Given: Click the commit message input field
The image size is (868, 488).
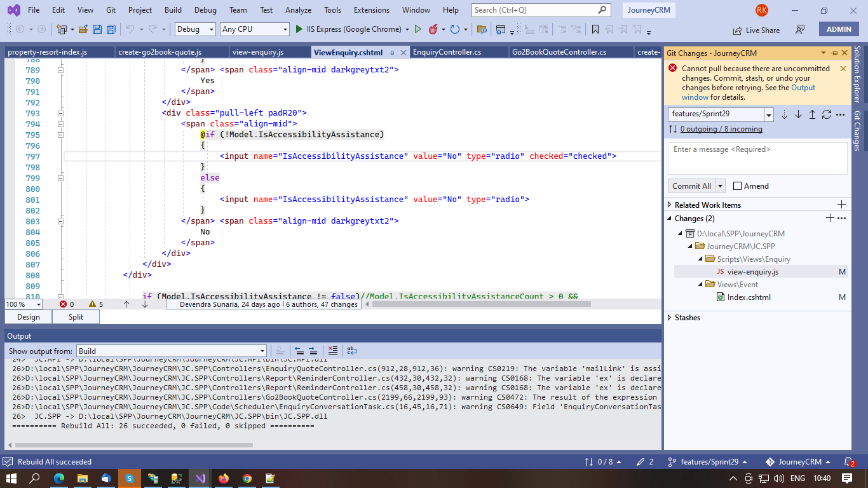Looking at the screenshot, I should click(757, 158).
